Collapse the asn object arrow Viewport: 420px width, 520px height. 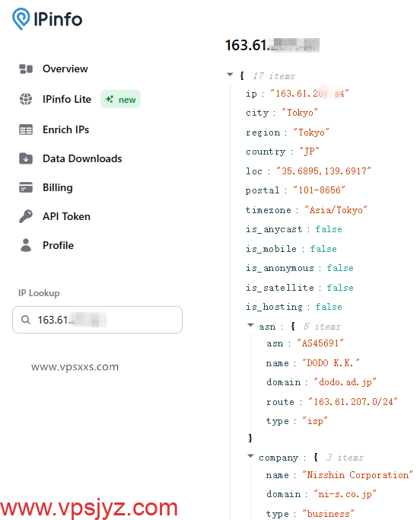[x=251, y=325]
